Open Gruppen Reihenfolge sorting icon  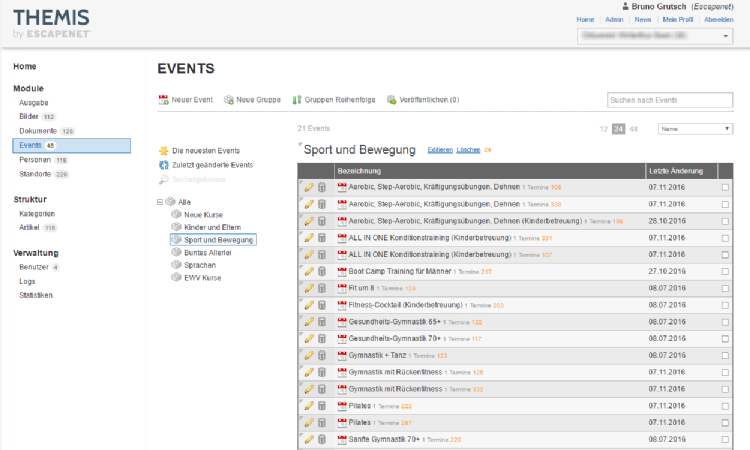(296, 100)
